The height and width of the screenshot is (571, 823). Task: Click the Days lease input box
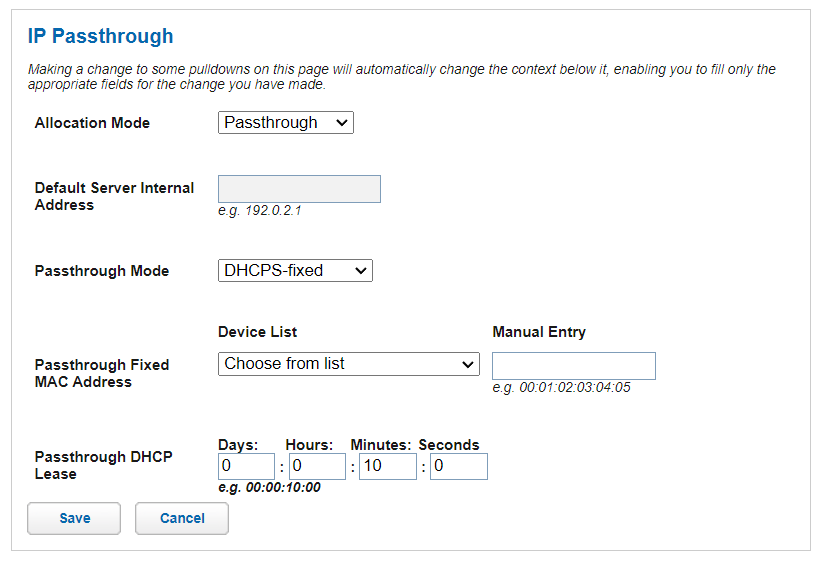[246, 467]
